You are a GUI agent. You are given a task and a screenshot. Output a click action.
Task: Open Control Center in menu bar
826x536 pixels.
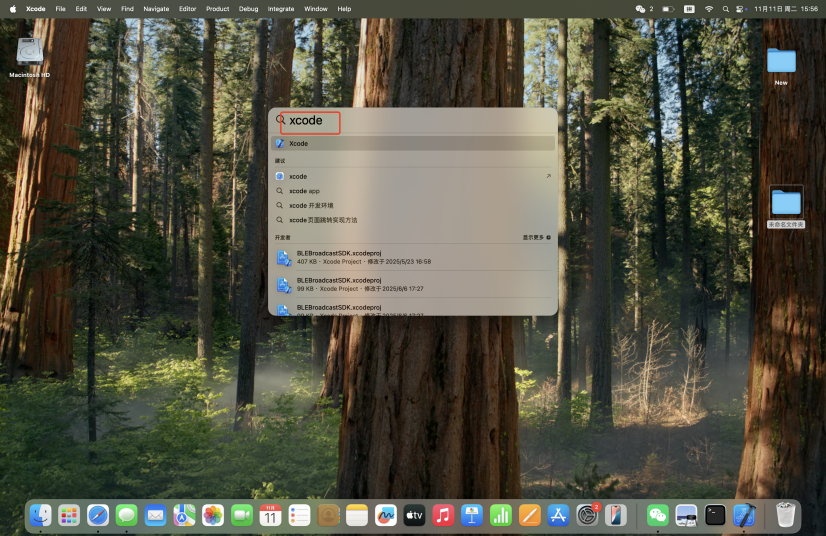[741, 9]
